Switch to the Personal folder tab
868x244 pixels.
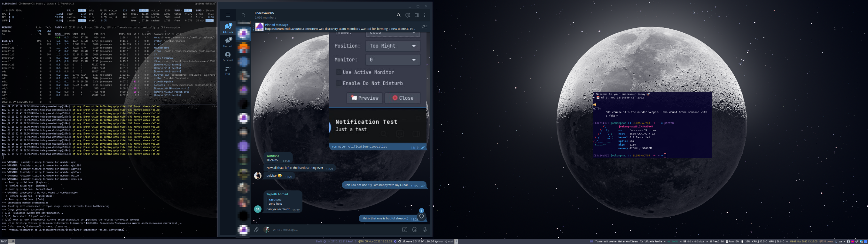click(228, 56)
